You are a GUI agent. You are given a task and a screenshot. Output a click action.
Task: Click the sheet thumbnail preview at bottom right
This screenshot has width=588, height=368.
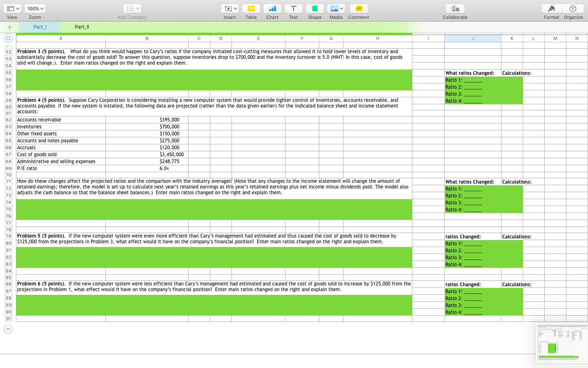(x=562, y=343)
